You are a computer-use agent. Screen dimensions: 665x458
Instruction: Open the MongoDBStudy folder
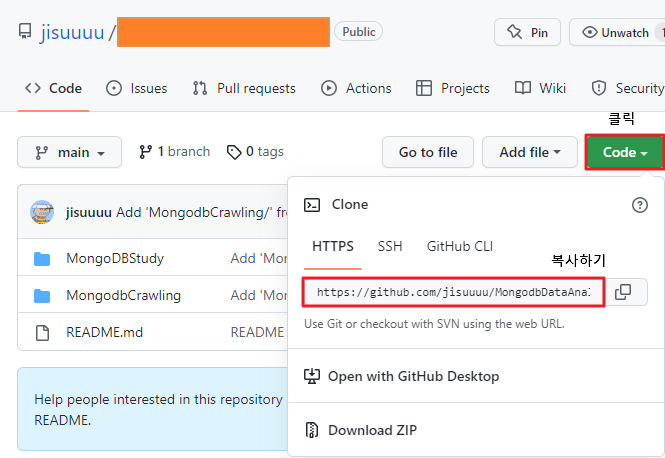(x=115, y=258)
